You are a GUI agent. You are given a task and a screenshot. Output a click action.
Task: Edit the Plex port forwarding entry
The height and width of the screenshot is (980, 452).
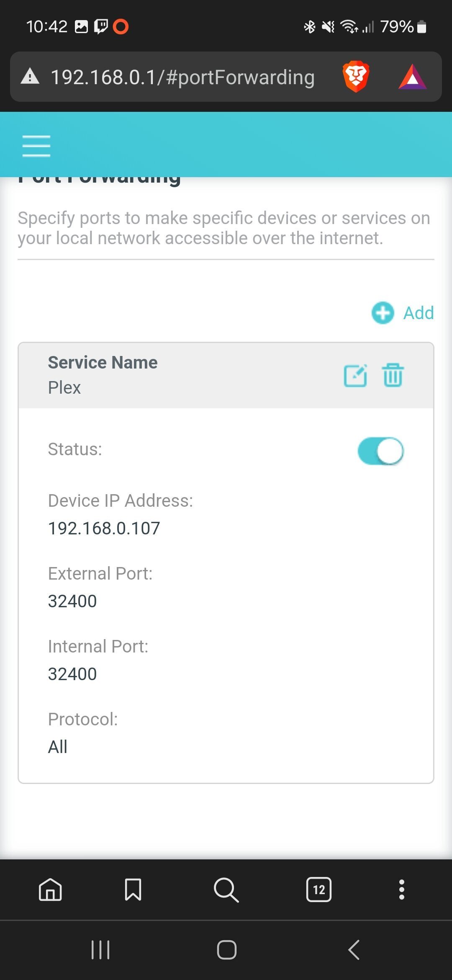click(355, 375)
